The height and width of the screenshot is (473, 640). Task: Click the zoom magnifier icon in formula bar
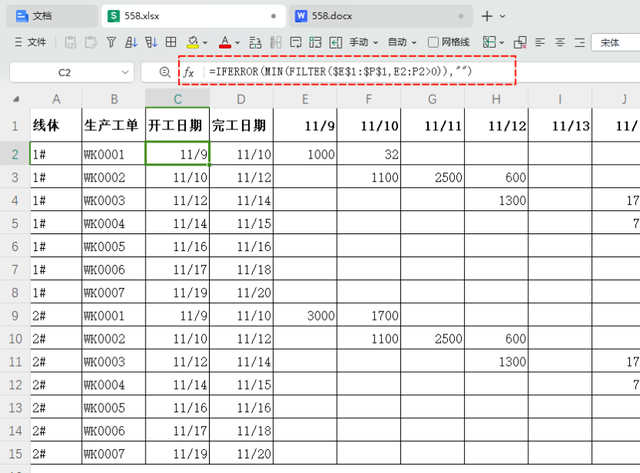(x=165, y=72)
